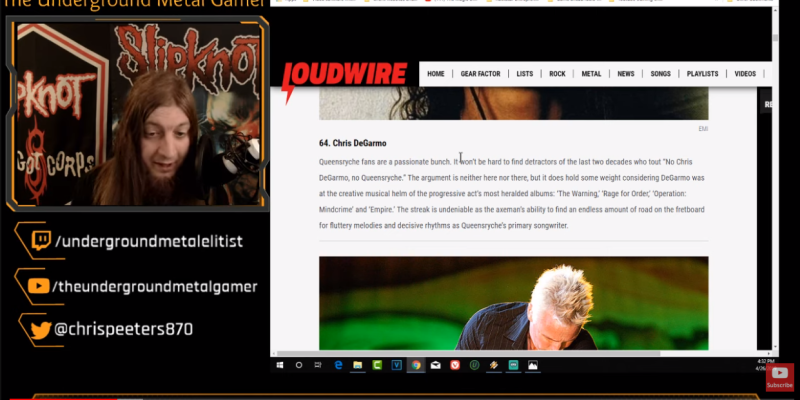Click the Cortana search circle icon
800x400 pixels.
tap(299, 366)
